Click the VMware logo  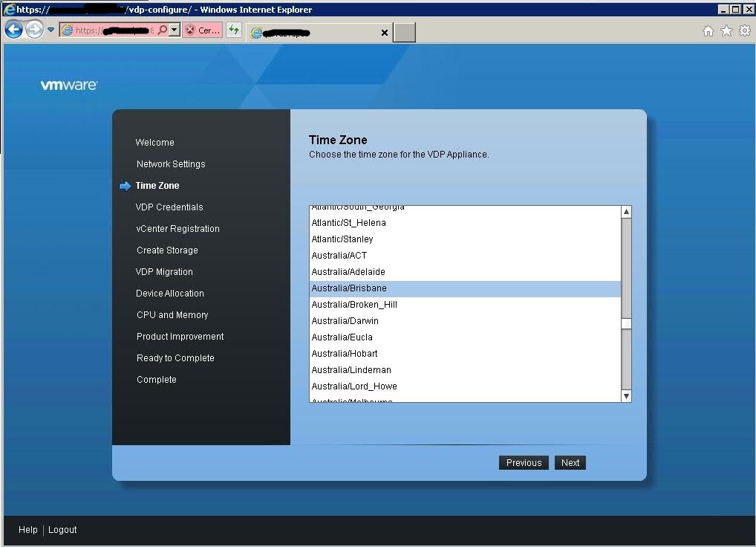(x=69, y=85)
